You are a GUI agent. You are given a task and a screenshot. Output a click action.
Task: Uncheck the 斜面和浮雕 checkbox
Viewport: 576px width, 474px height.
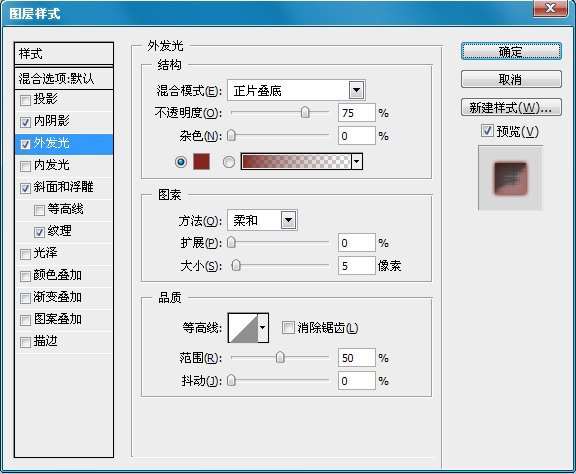(25, 188)
